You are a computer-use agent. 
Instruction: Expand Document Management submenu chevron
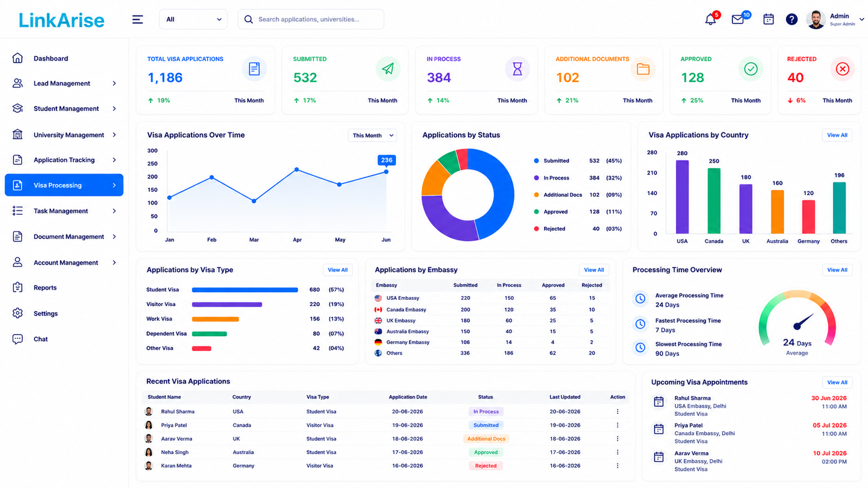coord(114,237)
